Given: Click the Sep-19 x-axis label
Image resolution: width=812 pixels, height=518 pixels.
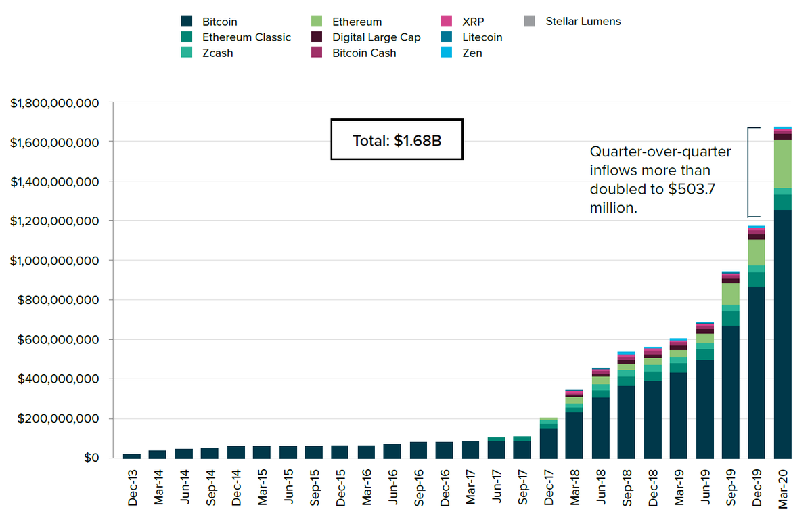Looking at the screenshot, I should [x=731, y=487].
